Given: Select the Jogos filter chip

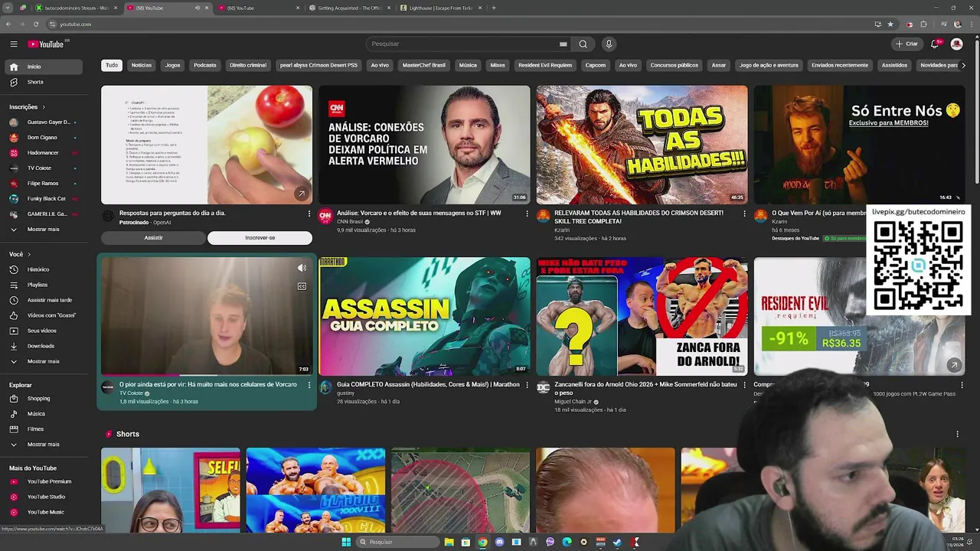Looking at the screenshot, I should pos(172,65).
